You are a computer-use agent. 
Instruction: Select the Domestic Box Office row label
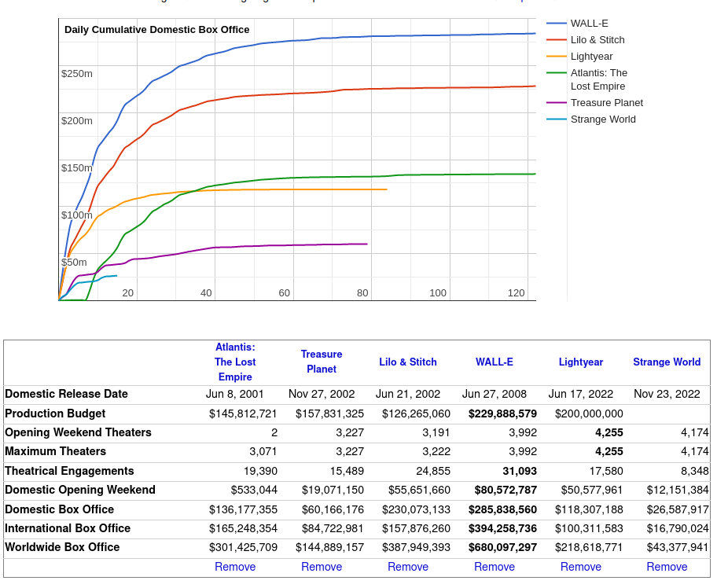coord(60,509)
